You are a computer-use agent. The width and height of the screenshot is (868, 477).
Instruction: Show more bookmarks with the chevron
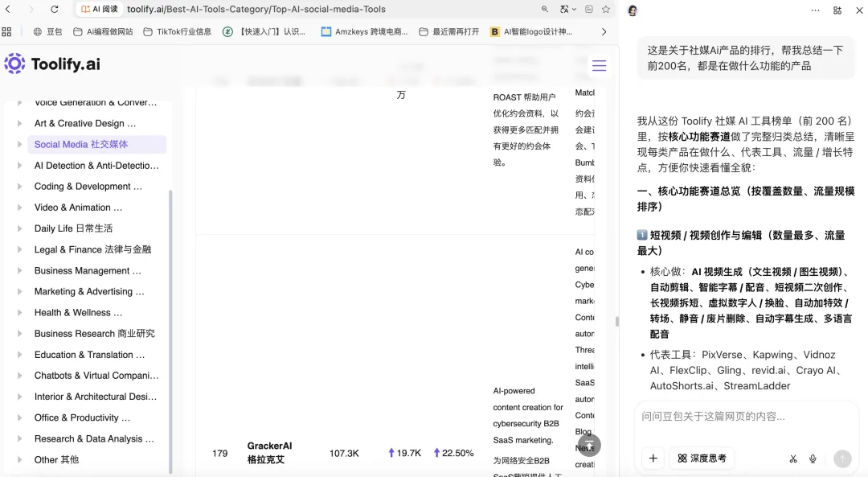click(604, 31)
